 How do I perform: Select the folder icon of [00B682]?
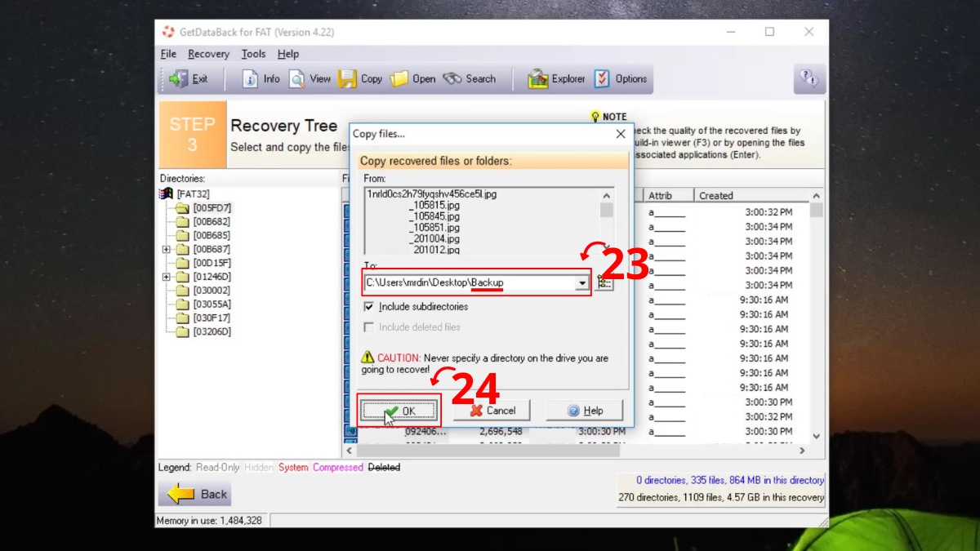pos(183,222)
